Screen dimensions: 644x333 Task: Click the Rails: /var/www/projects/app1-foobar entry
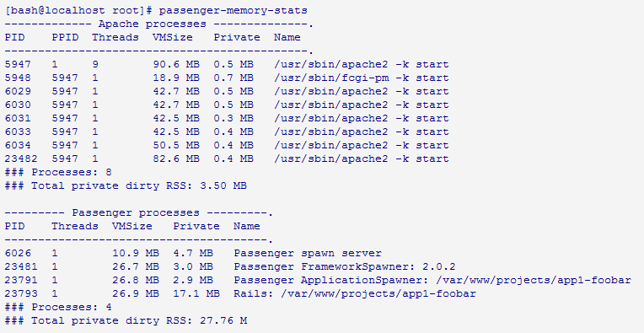coord(355,294)
